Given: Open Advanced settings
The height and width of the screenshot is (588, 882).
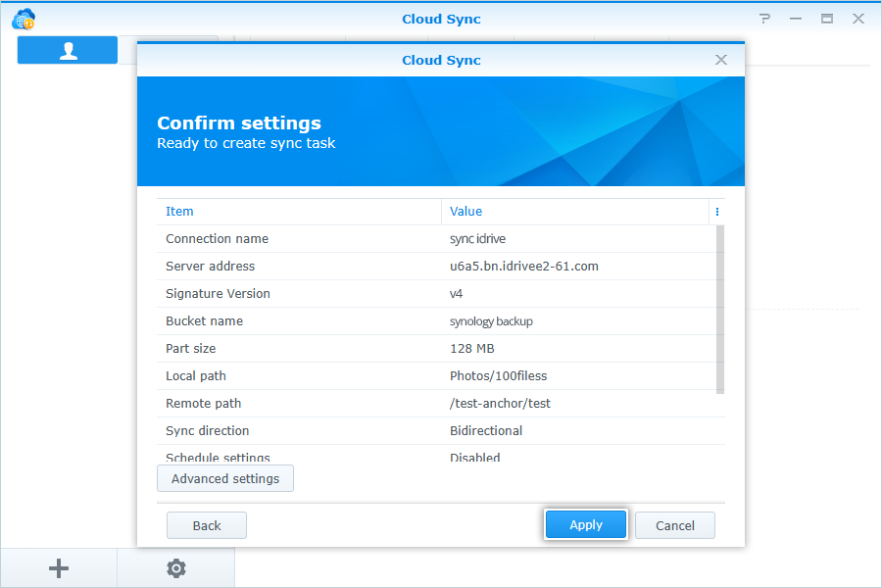Looking at the screenshot, I should coord(225,478).
